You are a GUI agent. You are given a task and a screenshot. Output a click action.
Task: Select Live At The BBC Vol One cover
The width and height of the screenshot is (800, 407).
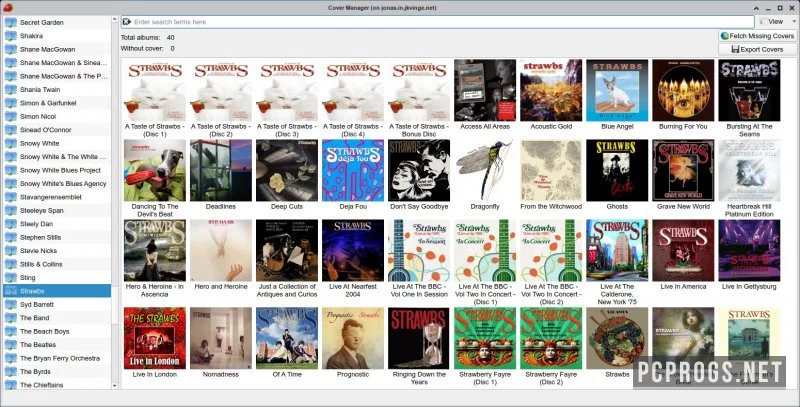(x=419, y=250)
